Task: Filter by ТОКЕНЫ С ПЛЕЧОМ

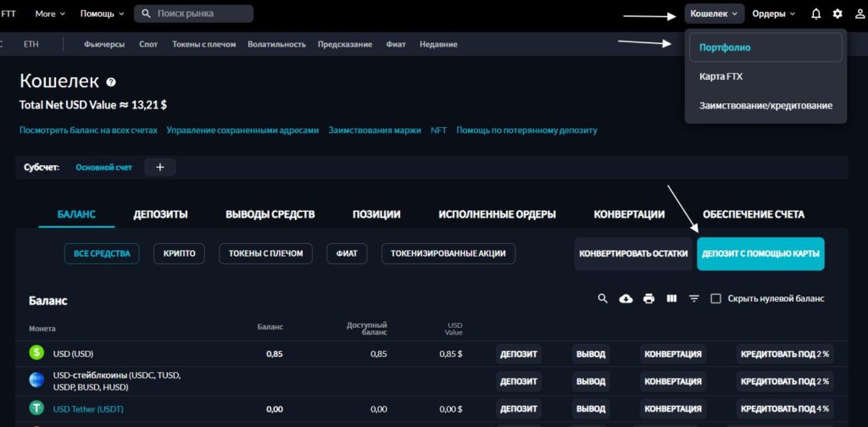Action: tap(265, 254)
